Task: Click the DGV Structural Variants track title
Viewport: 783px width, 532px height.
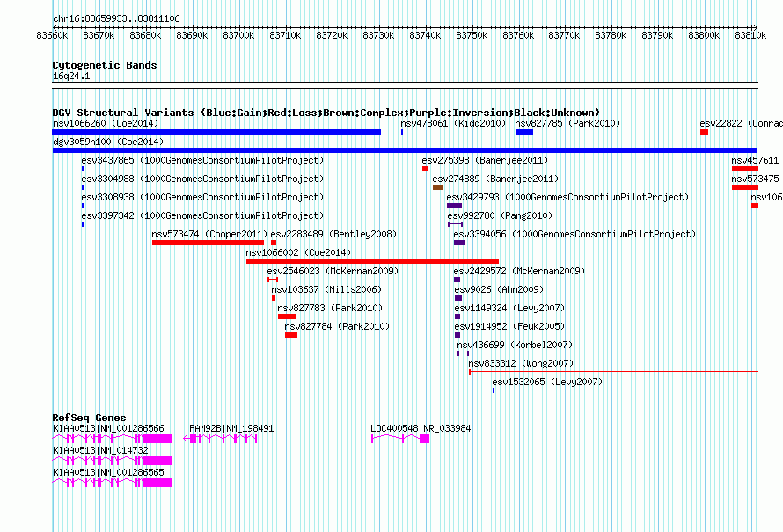Action: point(326,113)
